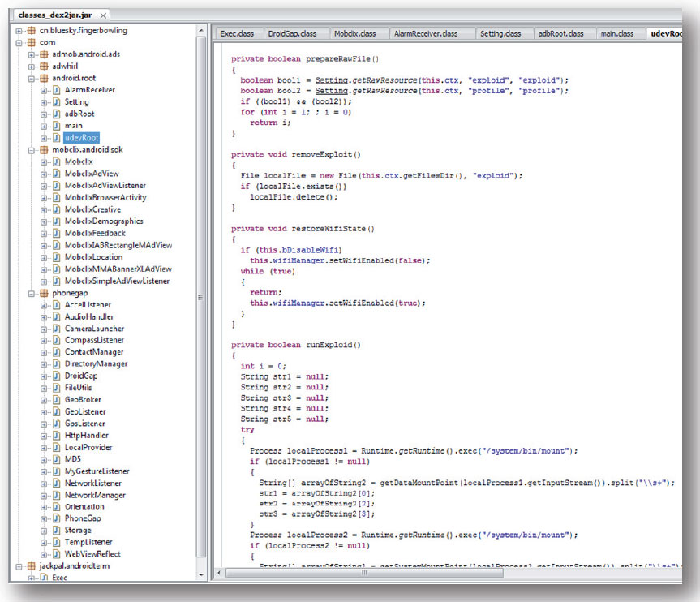Collapse the com package node
The image size is (700, 602).
(19, 43)
